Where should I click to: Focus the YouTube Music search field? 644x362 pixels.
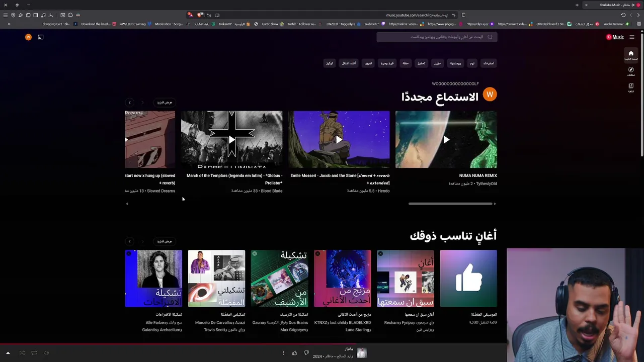tap(437, 37)
